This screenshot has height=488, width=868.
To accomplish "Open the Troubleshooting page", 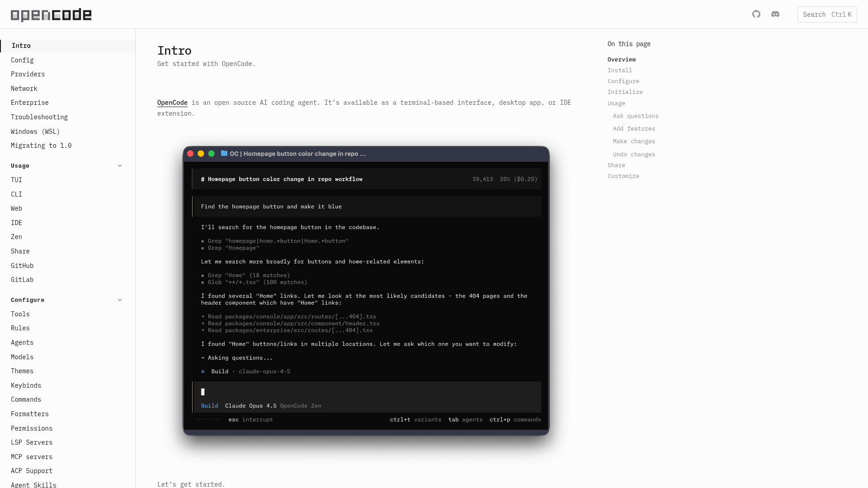I will (x=39, y=117).
